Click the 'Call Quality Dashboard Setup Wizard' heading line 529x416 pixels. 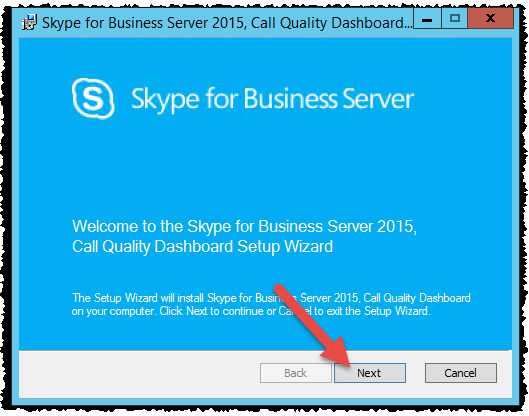[202, 246]
